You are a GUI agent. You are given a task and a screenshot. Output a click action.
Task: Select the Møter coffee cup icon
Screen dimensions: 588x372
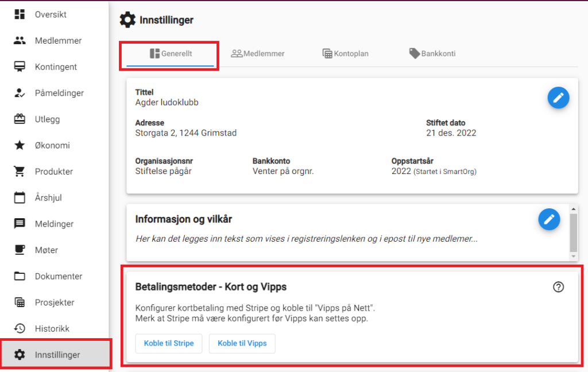[x=20, y=250]
